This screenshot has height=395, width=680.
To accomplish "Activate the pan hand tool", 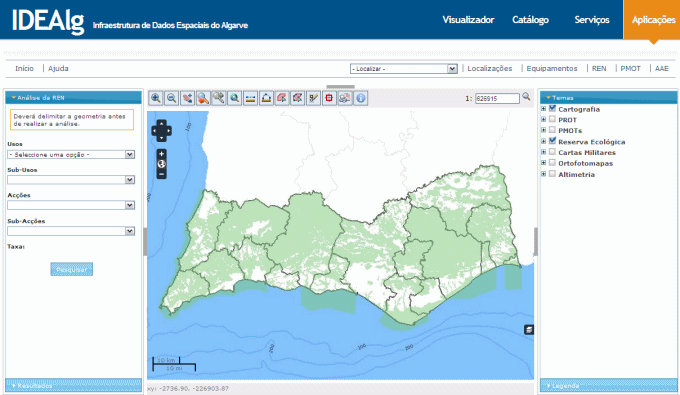I will [x=187, y=98].
